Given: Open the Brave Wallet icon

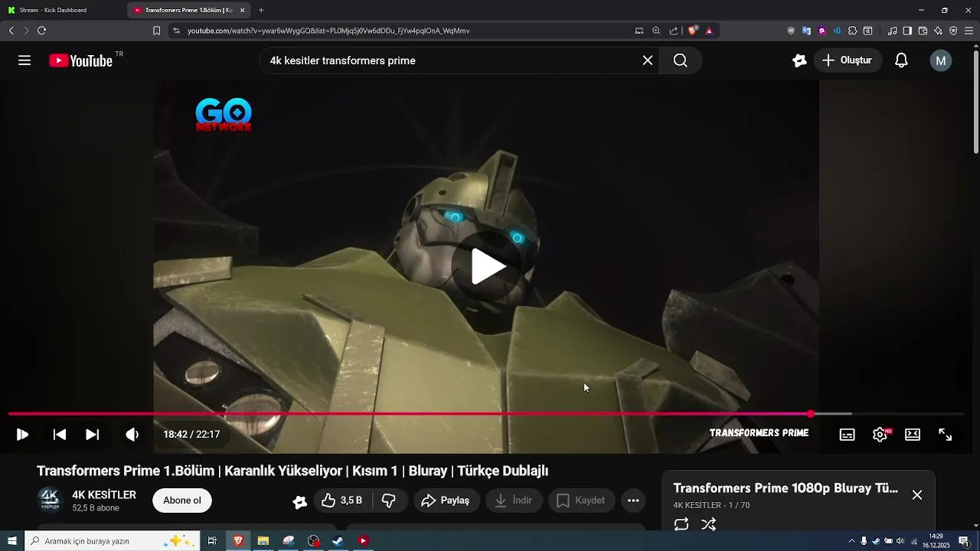Looking at the screenshot, I should point(923,31).
